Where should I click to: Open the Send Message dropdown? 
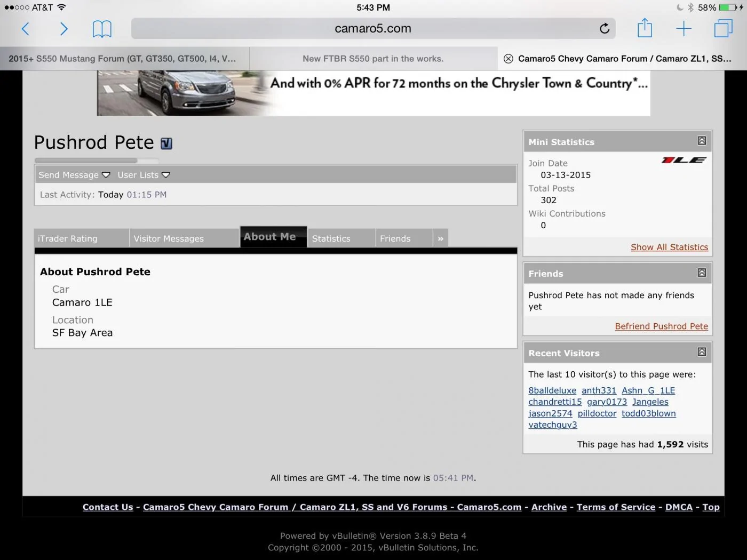tap(74, 175)
